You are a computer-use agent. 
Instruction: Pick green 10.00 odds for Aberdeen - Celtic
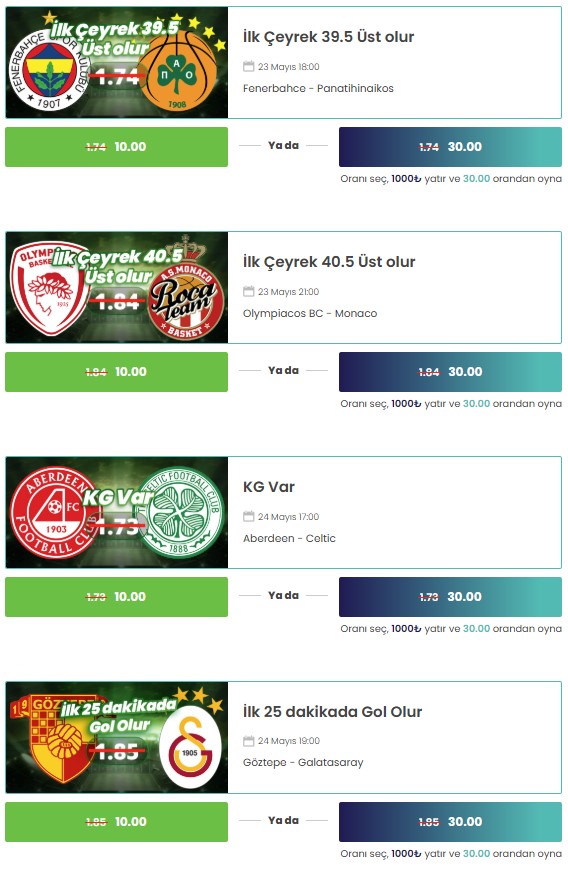116,597
